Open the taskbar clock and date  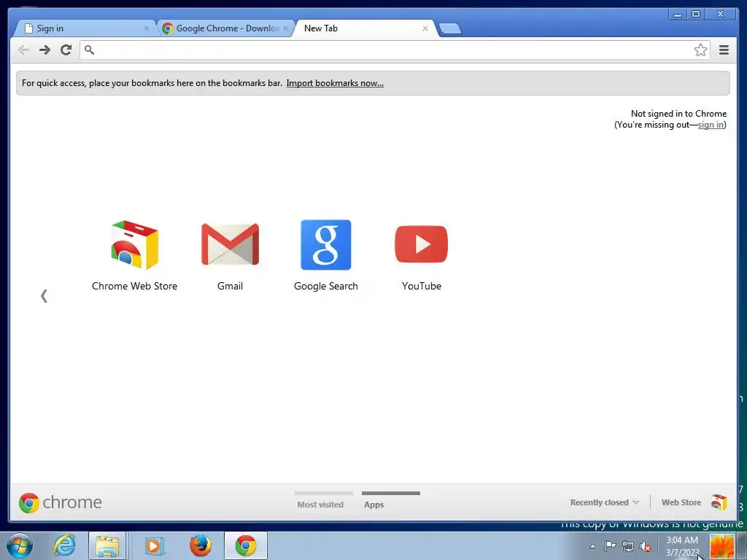pos(682,546)
